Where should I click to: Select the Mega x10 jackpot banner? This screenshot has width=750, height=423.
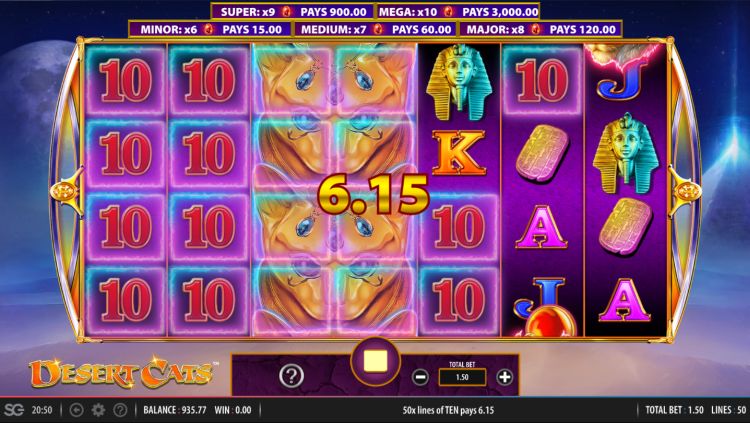pyautogui.click(x=458, y=11)
